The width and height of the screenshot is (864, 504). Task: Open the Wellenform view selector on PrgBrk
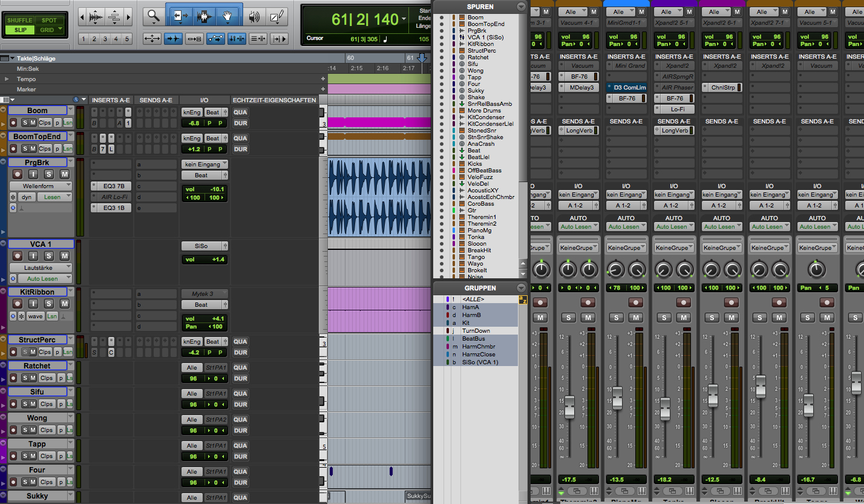point(40,186)
